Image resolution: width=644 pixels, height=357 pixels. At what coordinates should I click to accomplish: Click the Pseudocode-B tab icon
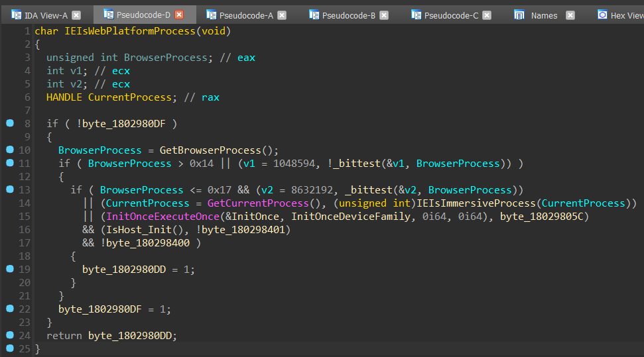[314, 15]
